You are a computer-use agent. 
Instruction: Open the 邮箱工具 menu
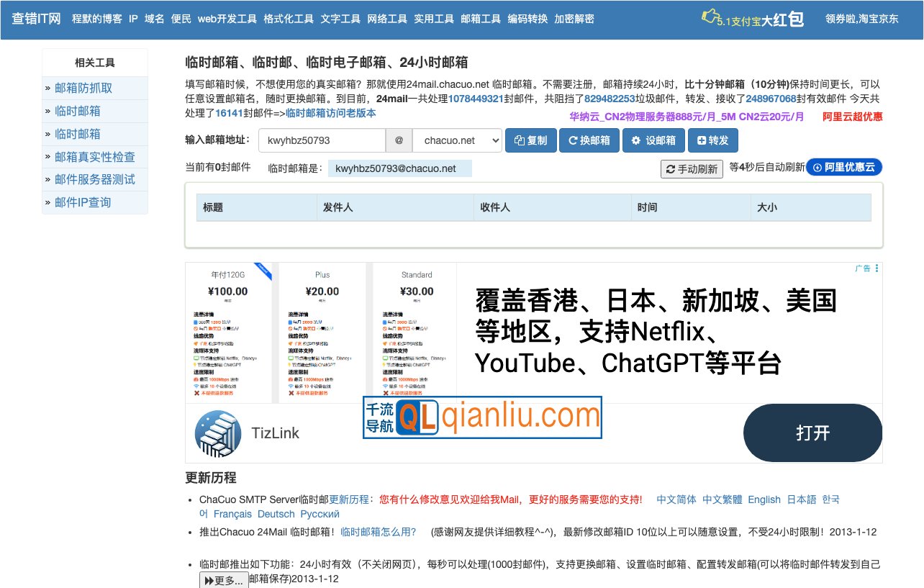[x=481, y=19]
